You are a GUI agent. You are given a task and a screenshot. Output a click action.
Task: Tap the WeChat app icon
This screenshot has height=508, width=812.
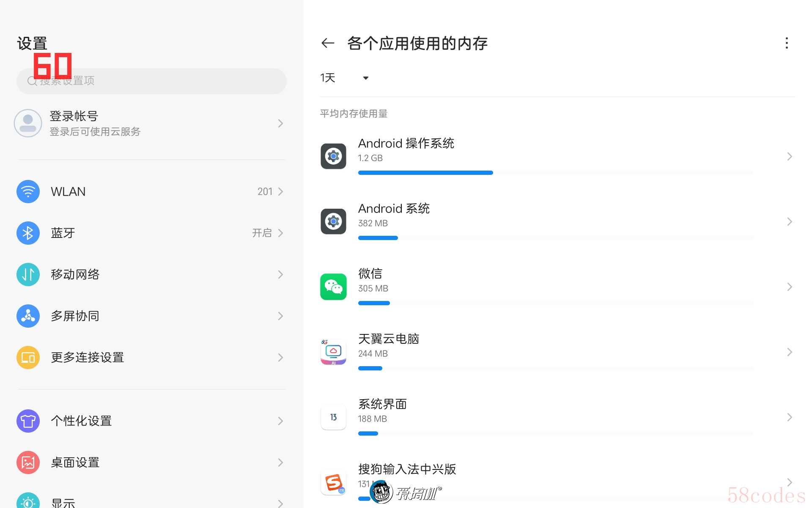pos(333,287)
